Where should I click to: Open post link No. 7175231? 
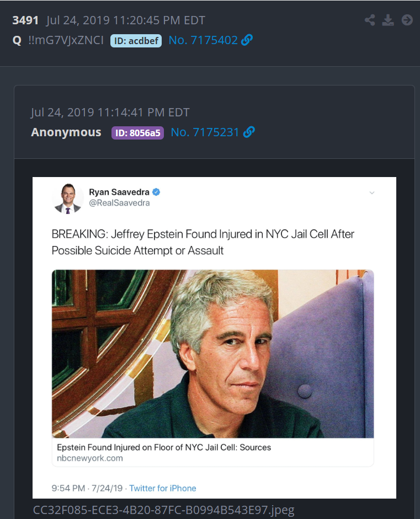click(205, 132)
